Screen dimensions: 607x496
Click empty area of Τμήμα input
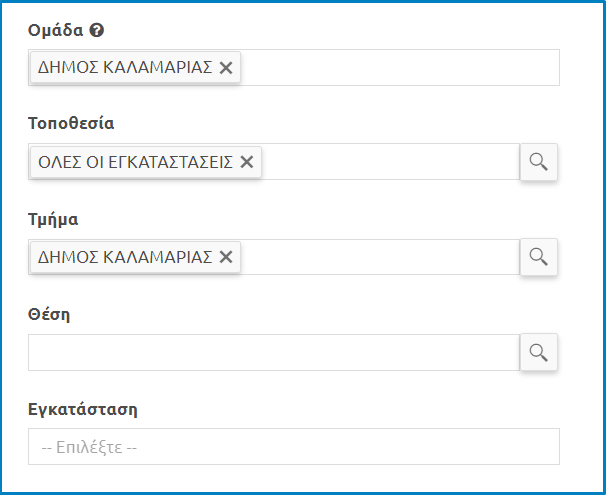380,257
